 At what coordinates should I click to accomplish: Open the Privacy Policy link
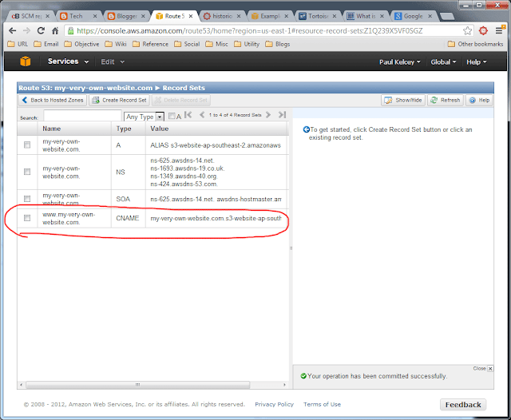coord(274,404)
